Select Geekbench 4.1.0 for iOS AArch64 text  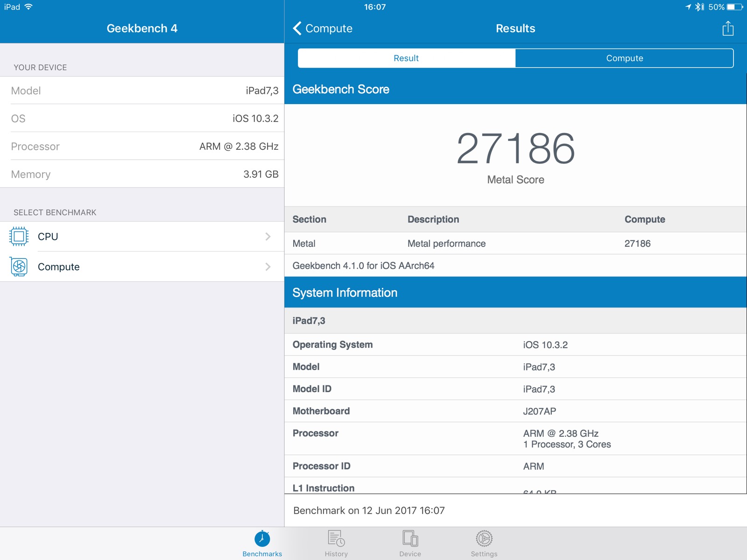click(363, 266)
